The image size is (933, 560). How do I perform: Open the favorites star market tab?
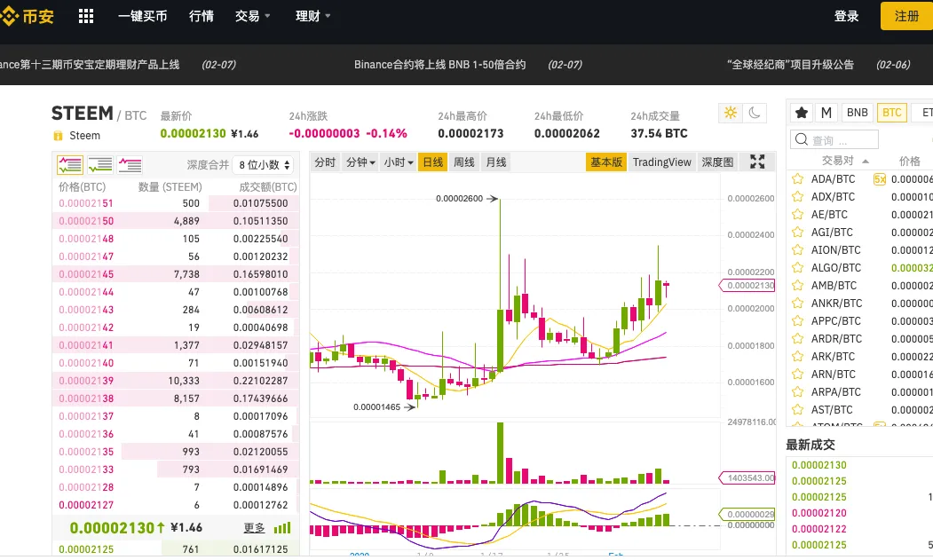802,113
